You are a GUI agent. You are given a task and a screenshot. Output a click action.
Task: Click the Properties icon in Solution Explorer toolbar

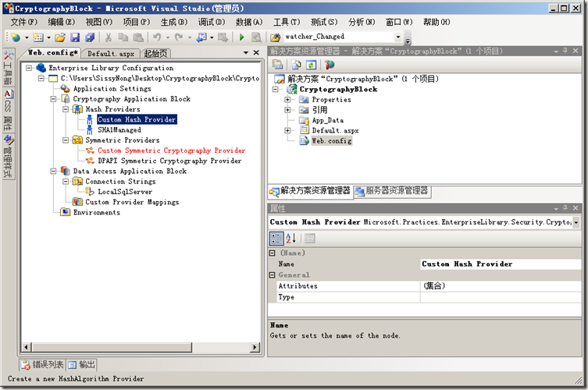(278, 65)
